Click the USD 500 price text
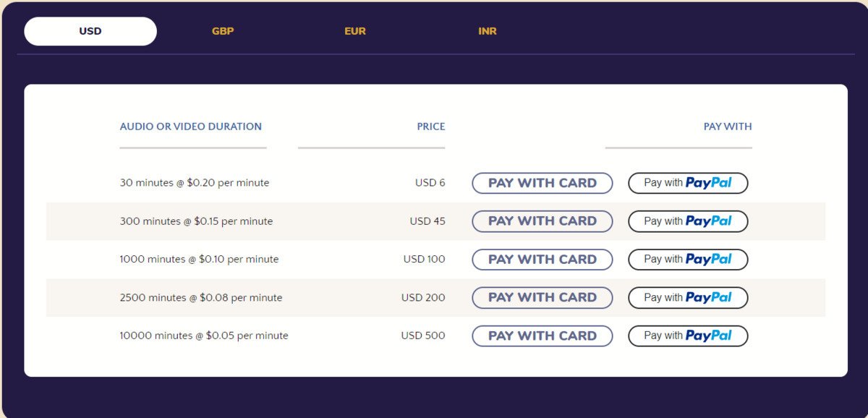The height and width of the screenshot is (418, 868). point(423,336)
